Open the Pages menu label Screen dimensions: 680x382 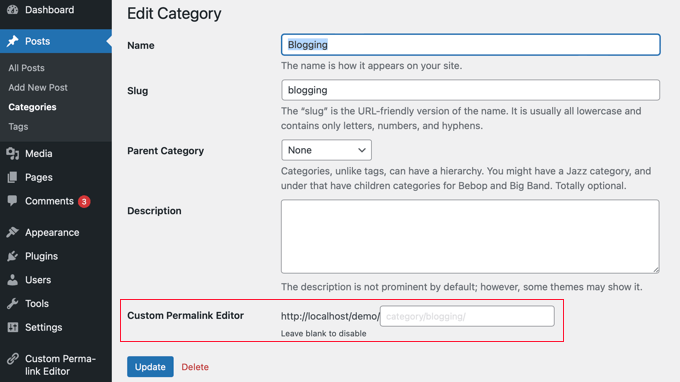(x=39, y=177)
